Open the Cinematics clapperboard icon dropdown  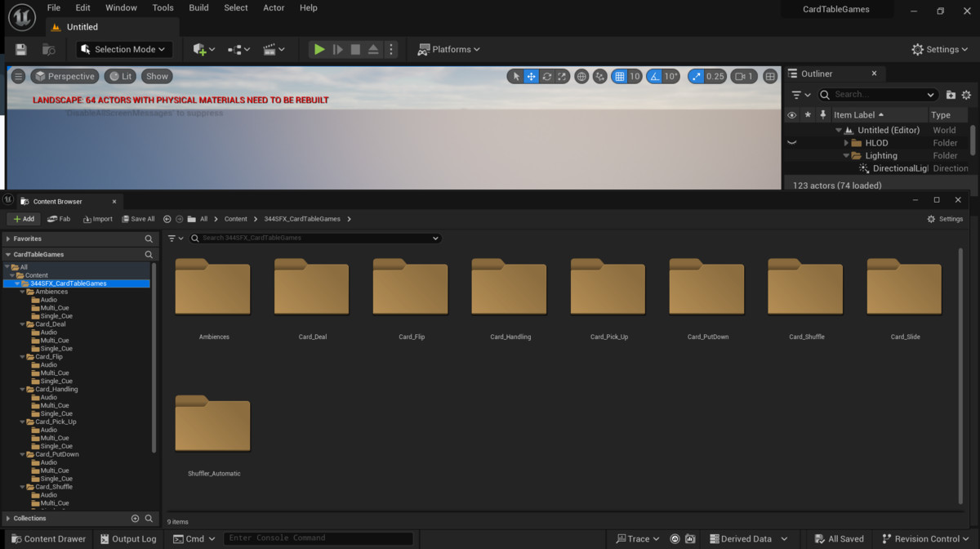[273, 50]
